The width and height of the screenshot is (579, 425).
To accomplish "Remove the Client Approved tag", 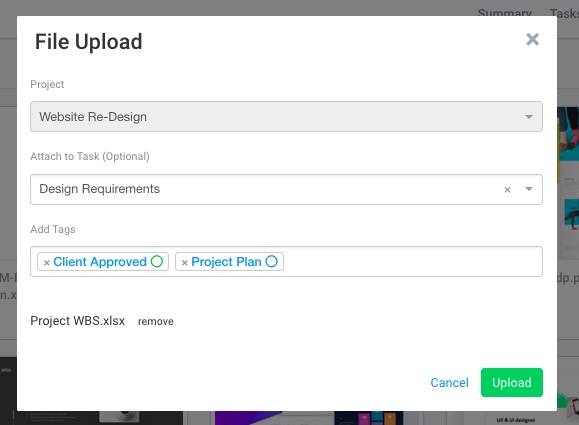I will point(47,263).
